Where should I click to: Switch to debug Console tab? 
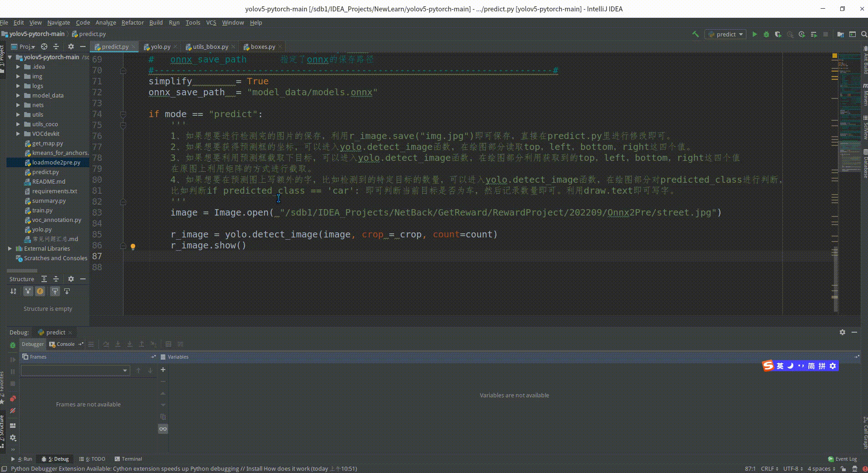pyautogui.click(x=62, y=344)
